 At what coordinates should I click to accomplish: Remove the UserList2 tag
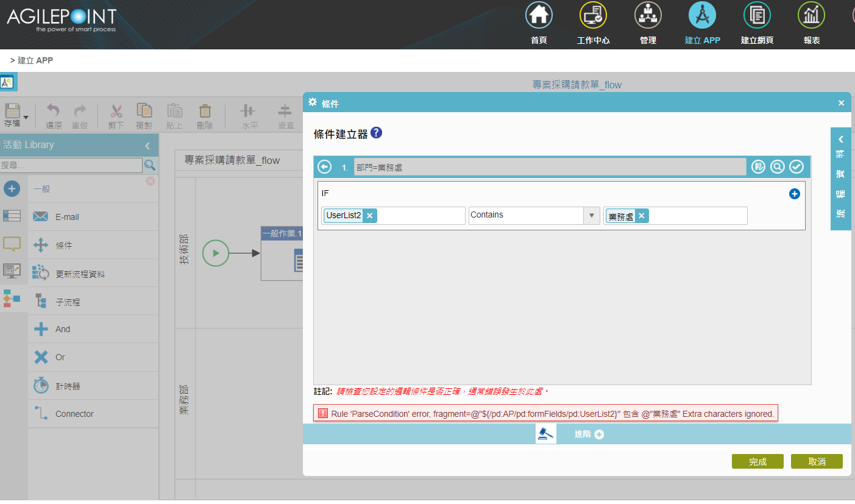coord(369,216)
